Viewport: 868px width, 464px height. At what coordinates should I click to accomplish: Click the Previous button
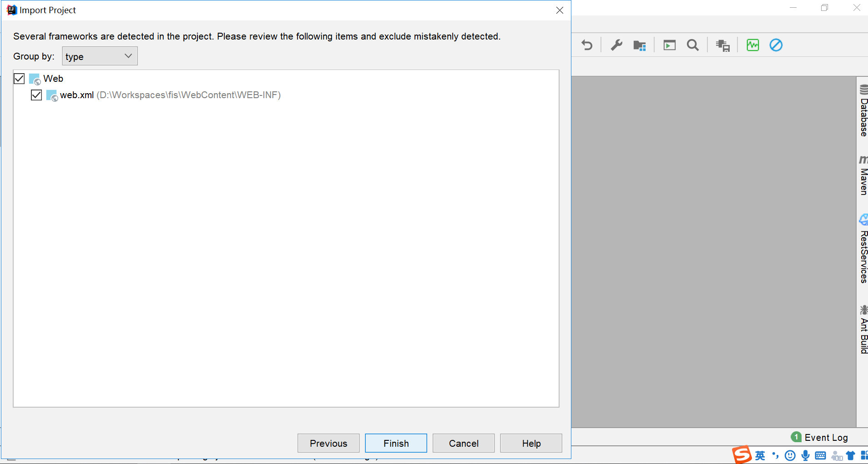(x=328, y=443)
